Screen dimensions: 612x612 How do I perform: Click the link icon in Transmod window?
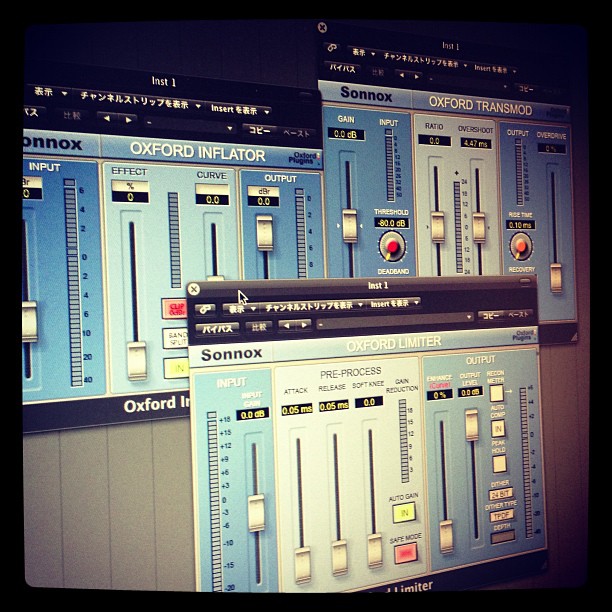332,48
